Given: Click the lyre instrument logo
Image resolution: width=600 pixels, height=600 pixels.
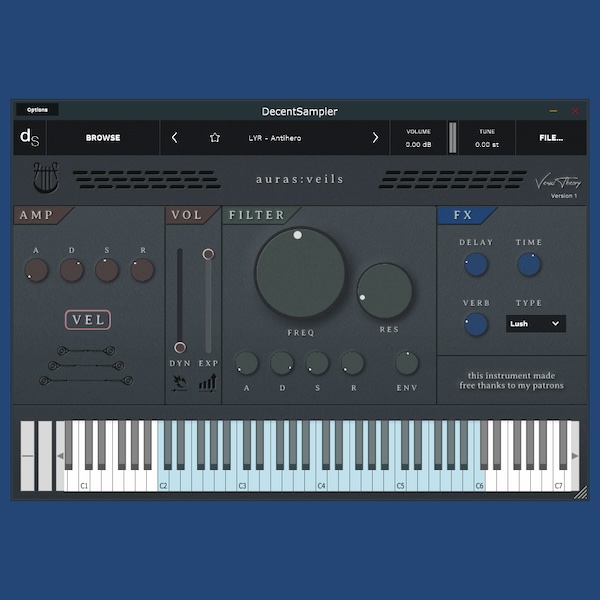Looking at the screenshot, I should [46, 177].
